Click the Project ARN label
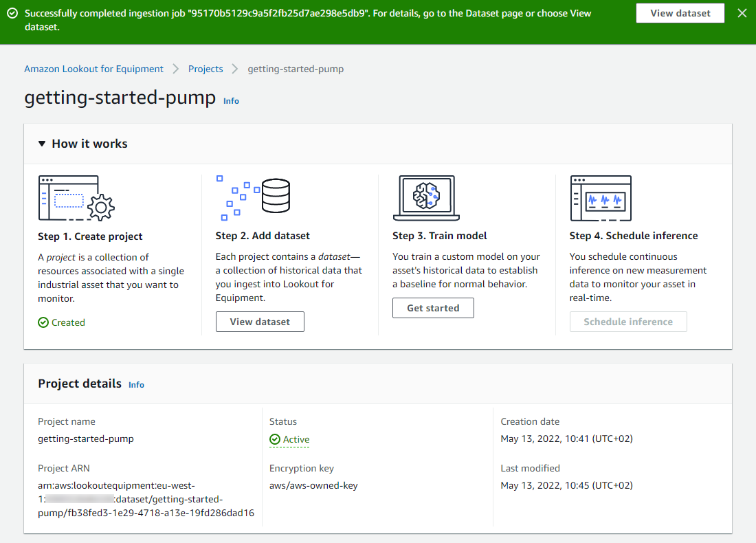This screenshot has width=756, height=543. coord(64,468)
